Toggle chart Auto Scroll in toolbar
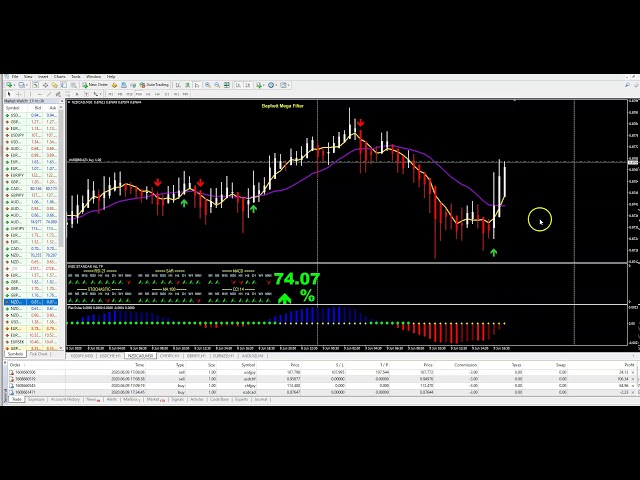The image size is (640, 480). tap(249, 85)
